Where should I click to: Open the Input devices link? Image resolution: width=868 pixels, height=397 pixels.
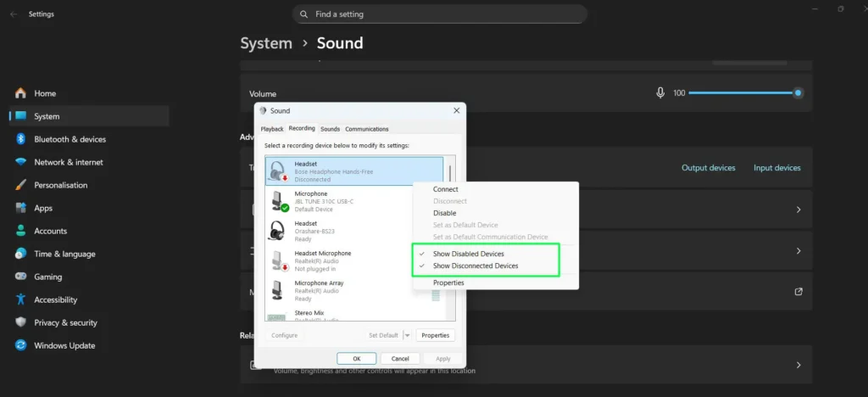(x=776, y=168)
